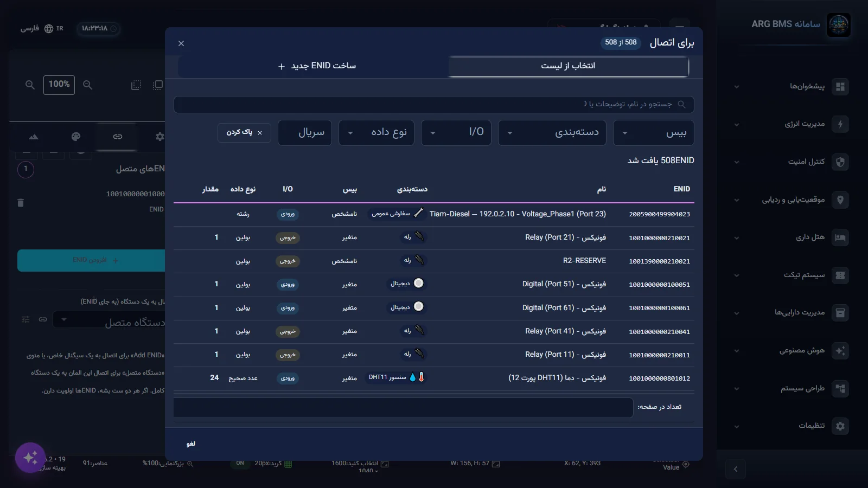Screen dimensions: 868x488
Task: Select the Relay (Port 41) row
Action: coord(433,331)
